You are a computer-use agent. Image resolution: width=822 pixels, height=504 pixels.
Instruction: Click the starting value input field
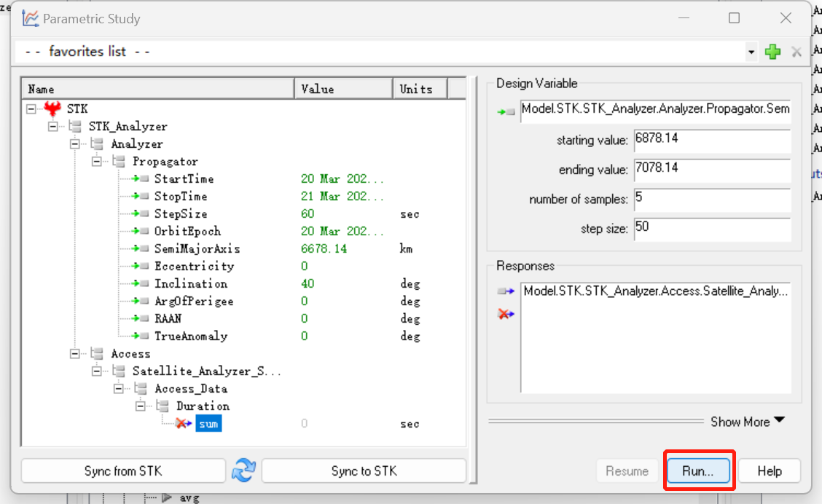pyautogui.click(x=711, y=138)
